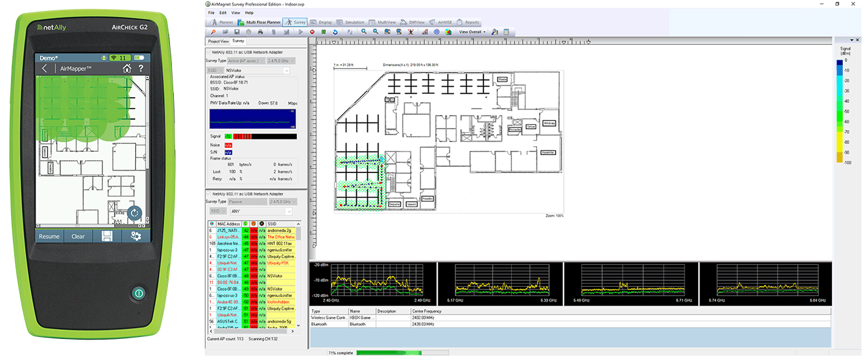Select the Wireless Game Controller row
This screenshot has height=364, width=868.
(x=570, y=317)
